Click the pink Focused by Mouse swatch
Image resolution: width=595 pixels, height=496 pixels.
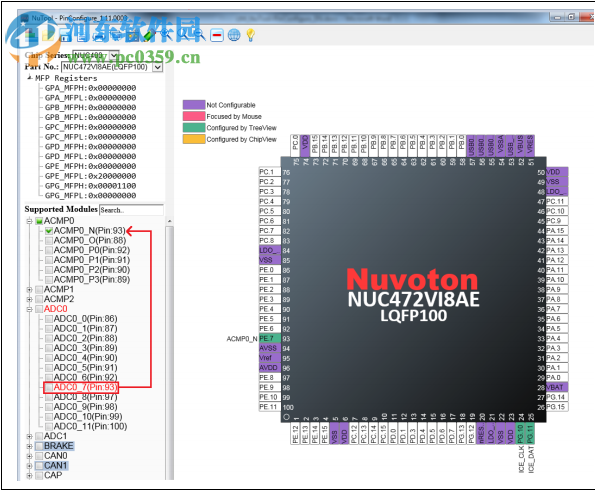(194, 116)
